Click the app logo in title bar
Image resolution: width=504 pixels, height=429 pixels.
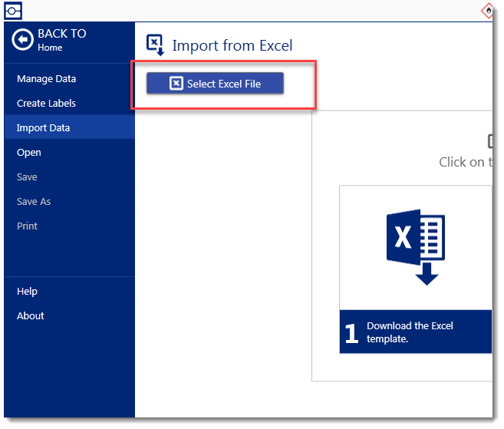tap(14, 11)
